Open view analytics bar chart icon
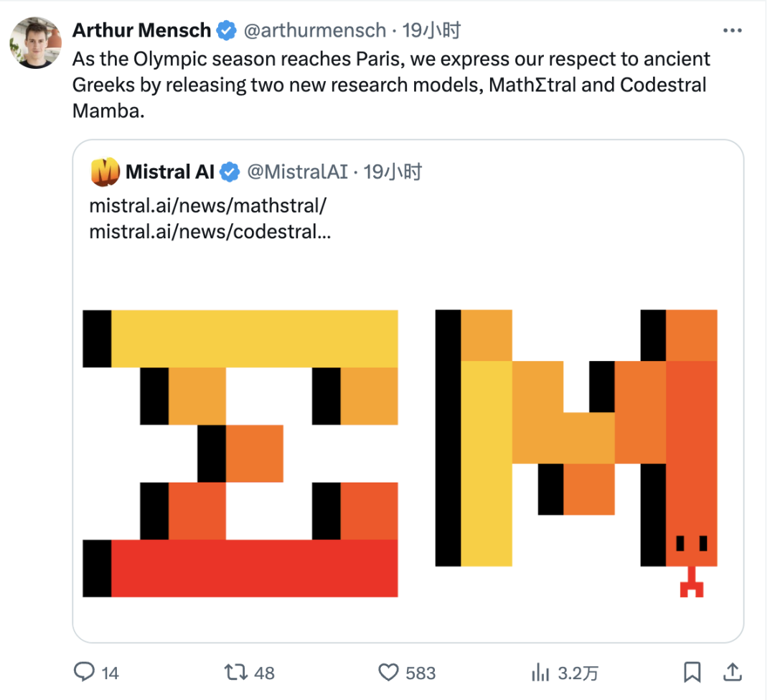 point(540,672)
